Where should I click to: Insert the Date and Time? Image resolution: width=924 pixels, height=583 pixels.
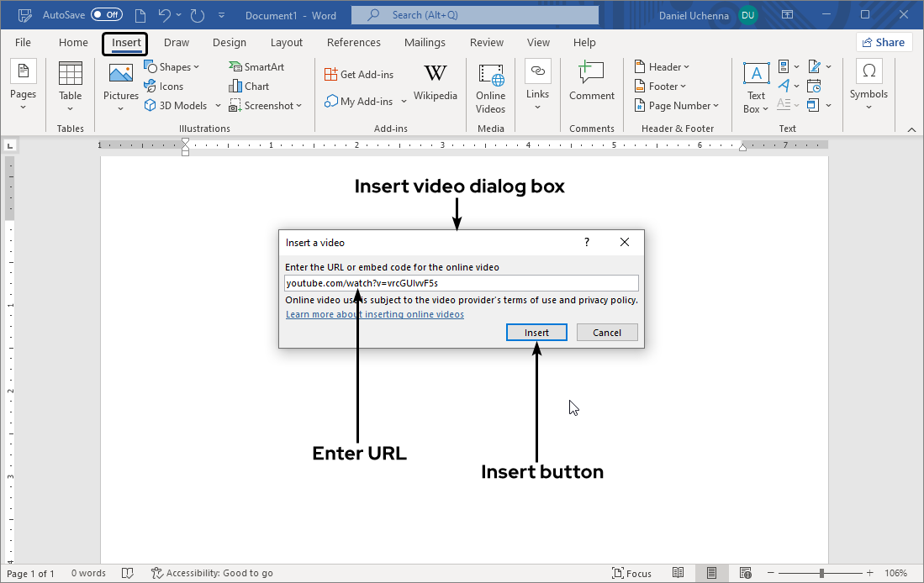813,85
